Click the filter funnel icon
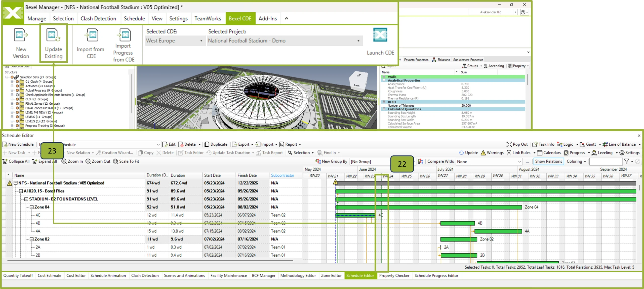Screen dimensions: 644x289 pos(627,161)
